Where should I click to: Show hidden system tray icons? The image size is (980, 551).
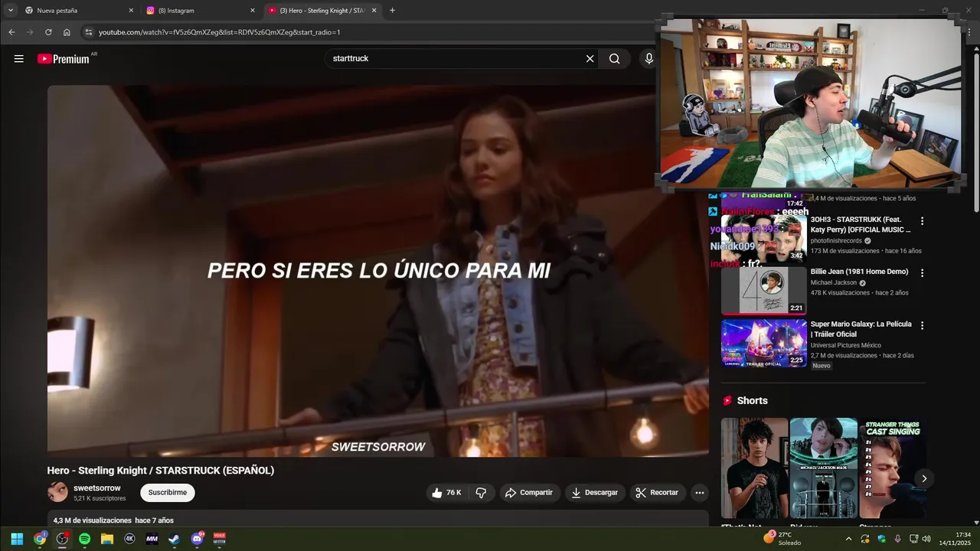[x=848, y=539]
